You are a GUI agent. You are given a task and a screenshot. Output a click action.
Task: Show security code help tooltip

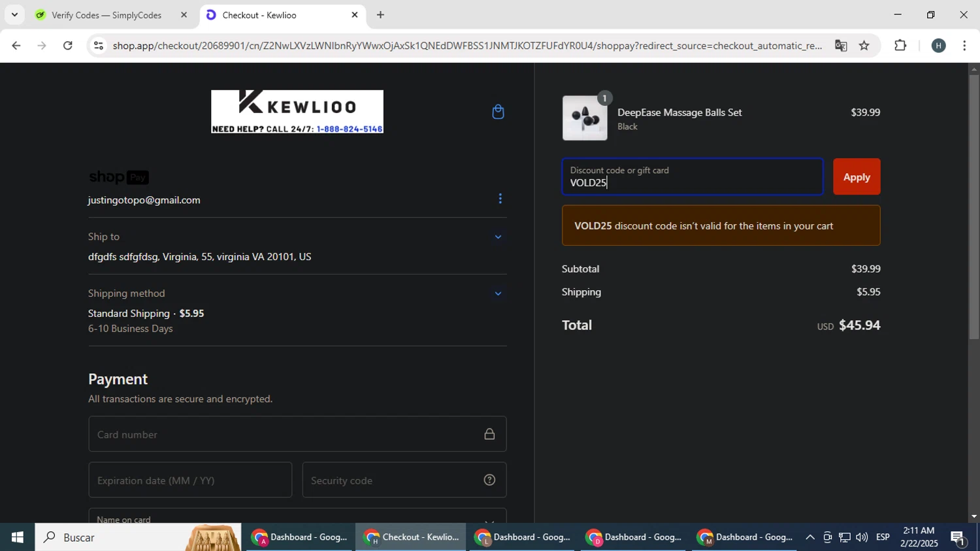pos(489,480)
